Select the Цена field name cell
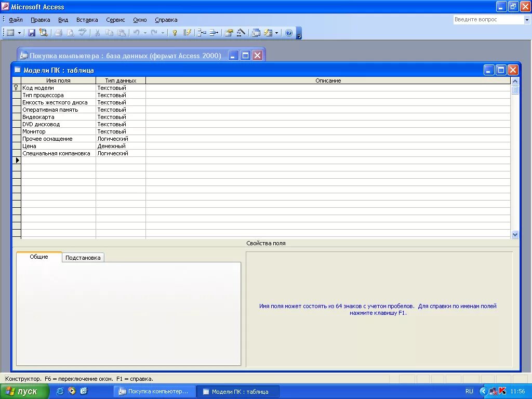532x399 pixels. [x=58, y=146]
